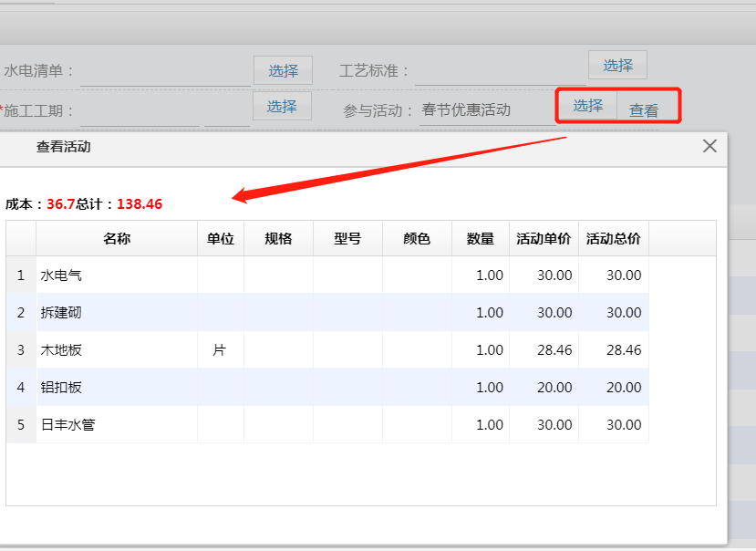This screenshot has height=551, width=756.
Task: Click the 活动总价 column header
Action: 613,239
